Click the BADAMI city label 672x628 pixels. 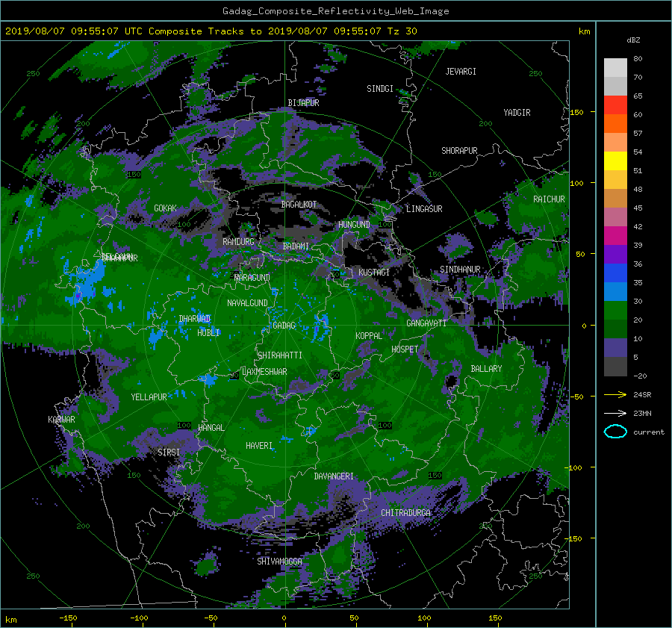296,246
